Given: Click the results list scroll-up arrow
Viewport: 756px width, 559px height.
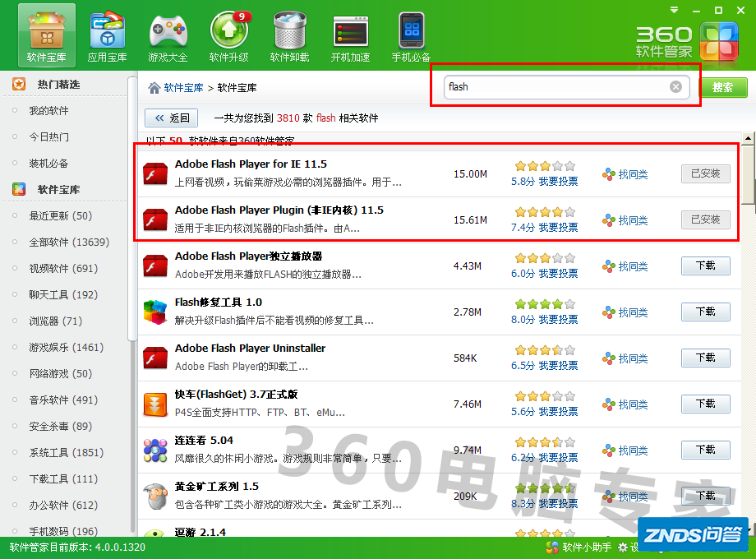Looking at the screenshot, I should [x=748, y=138].
